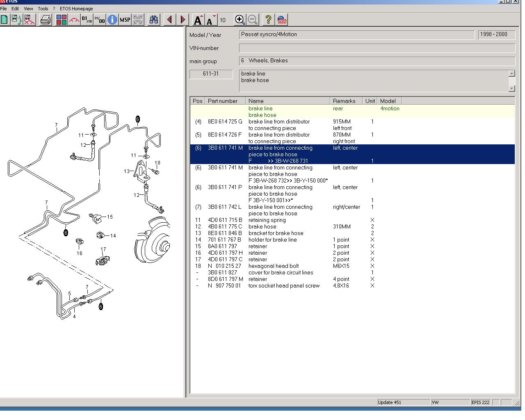The width and height of the screenshot is (525, 420).
Task: Decrease font size with small A icon
Action: click(x=210, y=20)
